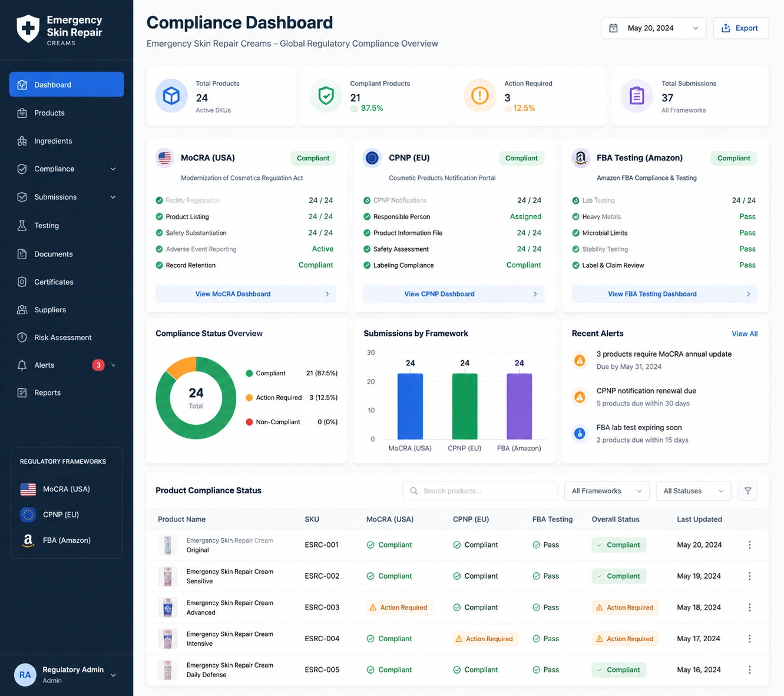
Task: Click the Export button
Action: 740,28
